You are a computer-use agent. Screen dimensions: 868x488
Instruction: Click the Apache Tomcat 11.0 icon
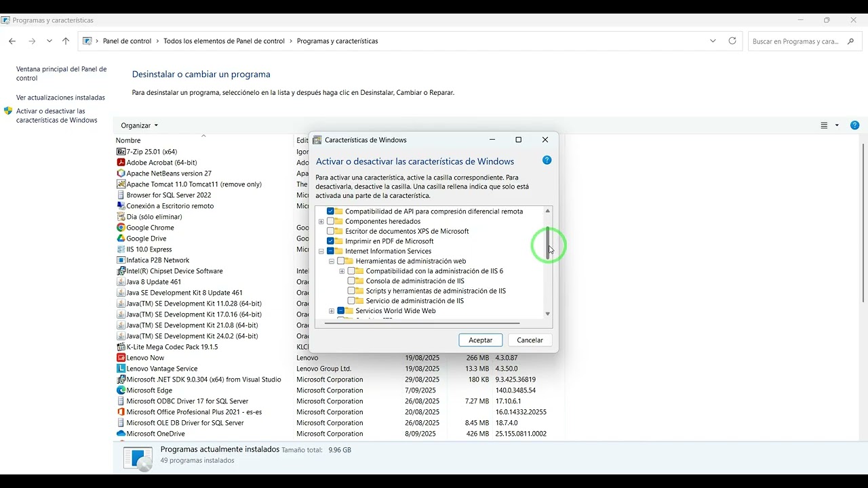point(121,184)
